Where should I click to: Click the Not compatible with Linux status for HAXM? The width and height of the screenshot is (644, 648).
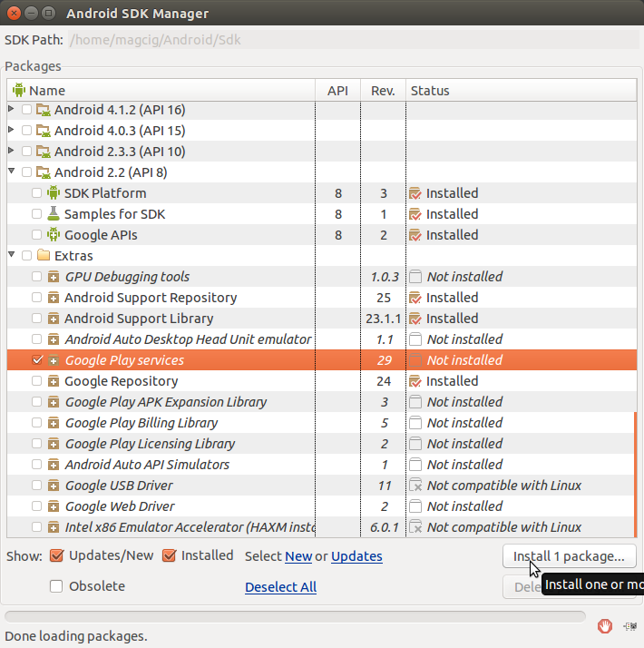click(504, 527)
